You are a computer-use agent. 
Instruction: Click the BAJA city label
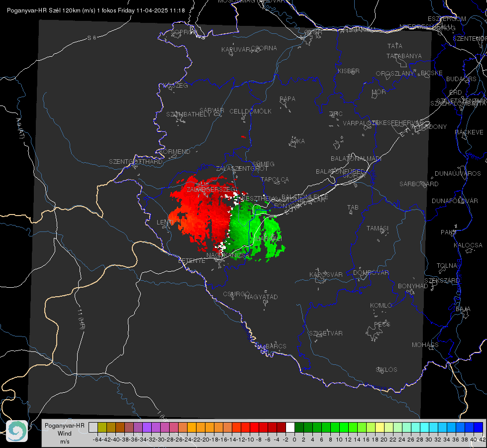click(x=463, y=309)
